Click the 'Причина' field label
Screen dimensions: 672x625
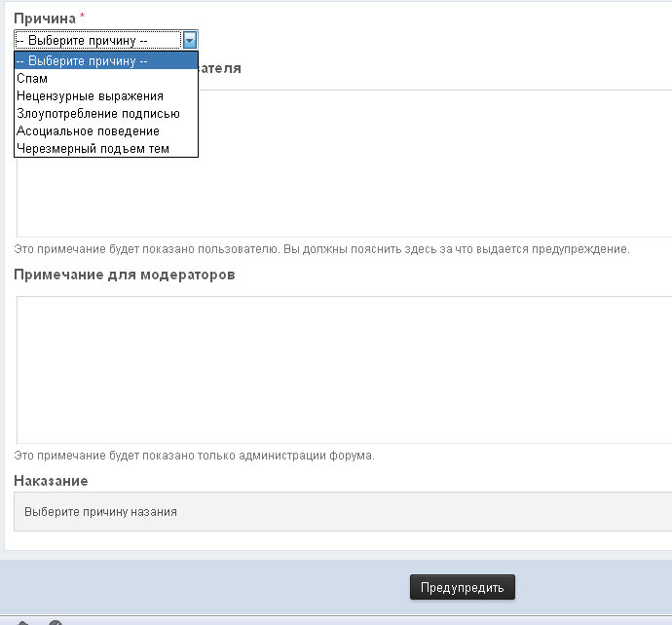coord(45,18)
